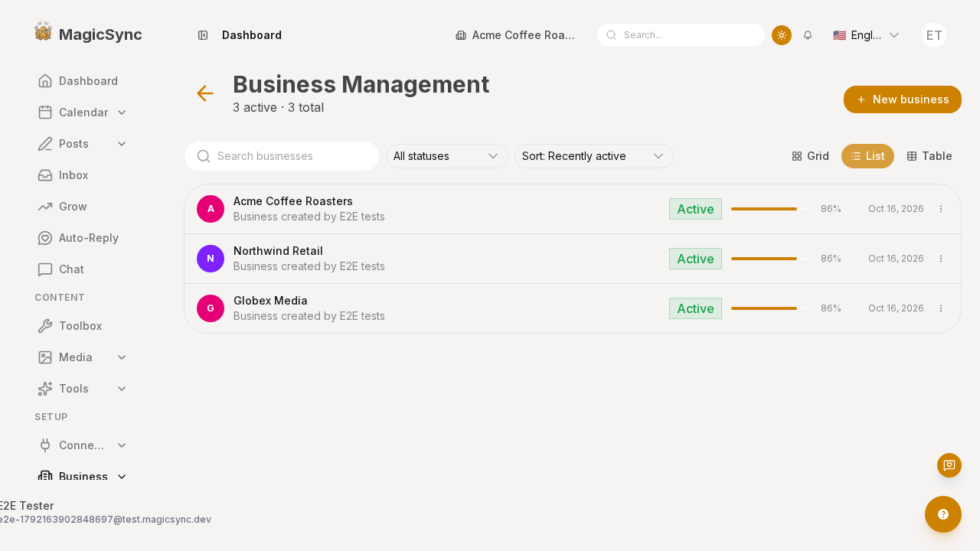Open more options for Globex Media
This screenshot has width=980, height=551.
tap(941, 308)
